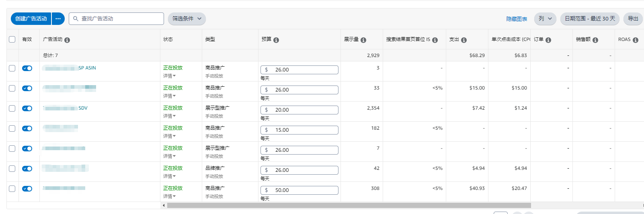The image size is (644, 214).
Task: Click the info icon beside 订单 header
Action: (548, 40)
